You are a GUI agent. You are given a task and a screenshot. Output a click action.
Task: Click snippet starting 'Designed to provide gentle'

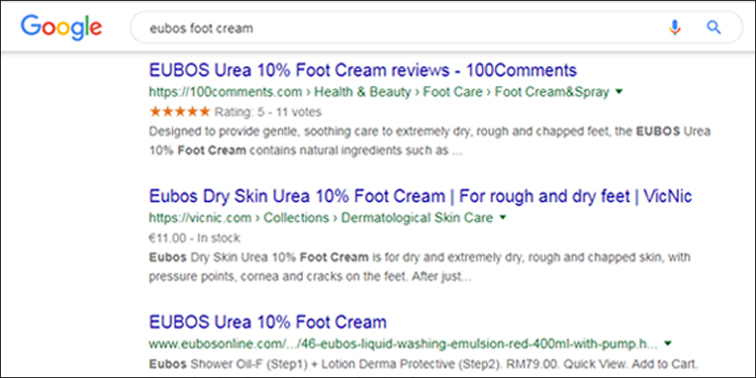point(430,141)
